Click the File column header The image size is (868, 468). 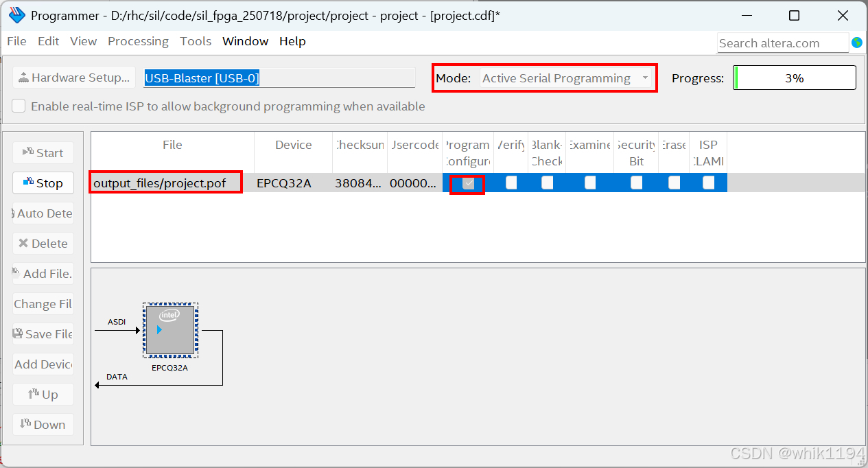click(172, 152)
